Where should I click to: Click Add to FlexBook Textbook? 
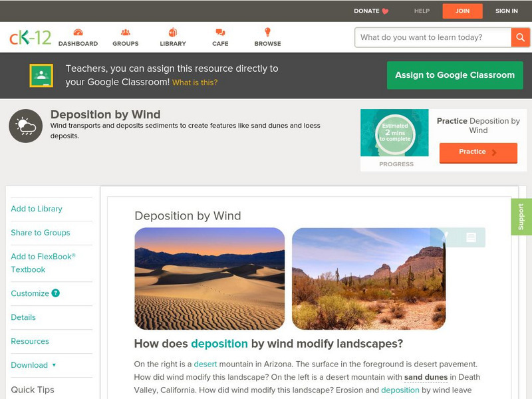point(43,263)
